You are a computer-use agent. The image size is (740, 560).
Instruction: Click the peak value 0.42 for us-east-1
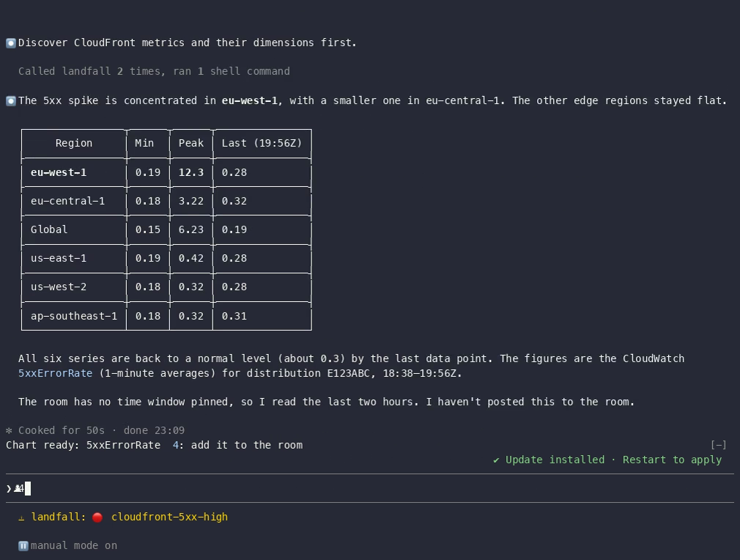pyautogui.click(x=190, y=258)
